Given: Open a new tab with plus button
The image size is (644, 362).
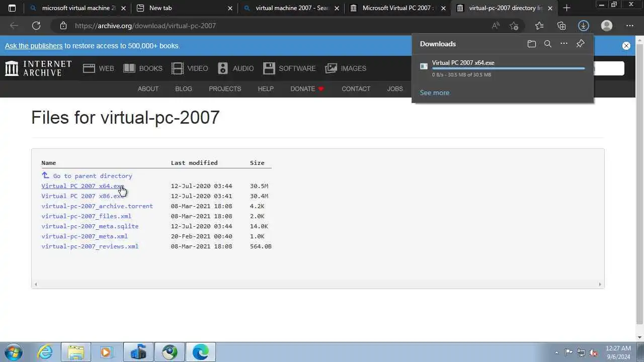Looking at the screenshot, I should [567, 8].
